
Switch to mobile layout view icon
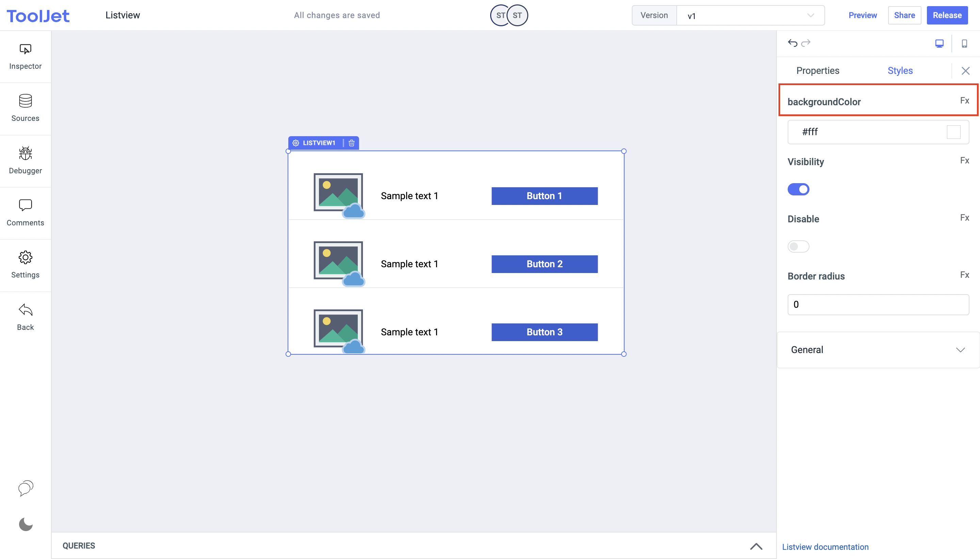point(964,44)
